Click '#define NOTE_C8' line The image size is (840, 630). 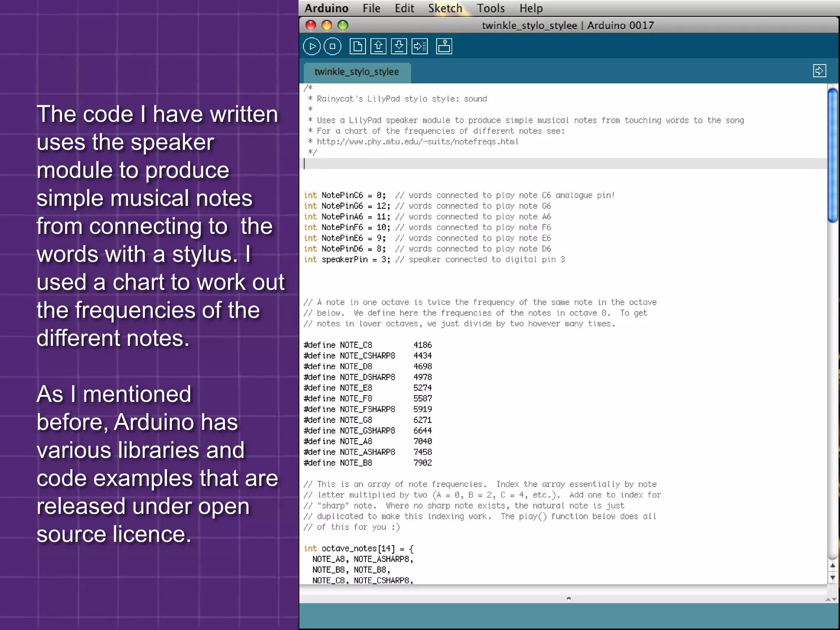(368, 345)
